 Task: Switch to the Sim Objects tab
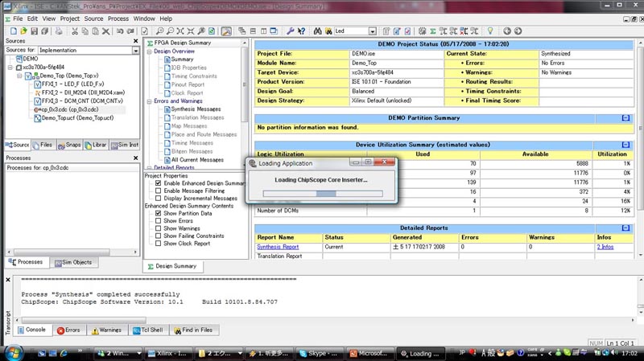click(73, 263)
